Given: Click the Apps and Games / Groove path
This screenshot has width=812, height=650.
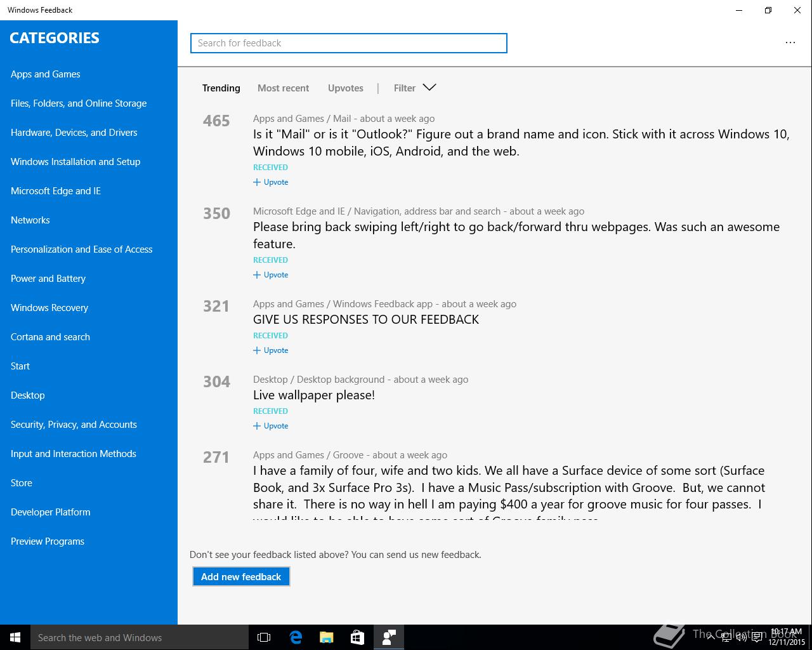Looking at the screenshot, I should click(308, 455).
